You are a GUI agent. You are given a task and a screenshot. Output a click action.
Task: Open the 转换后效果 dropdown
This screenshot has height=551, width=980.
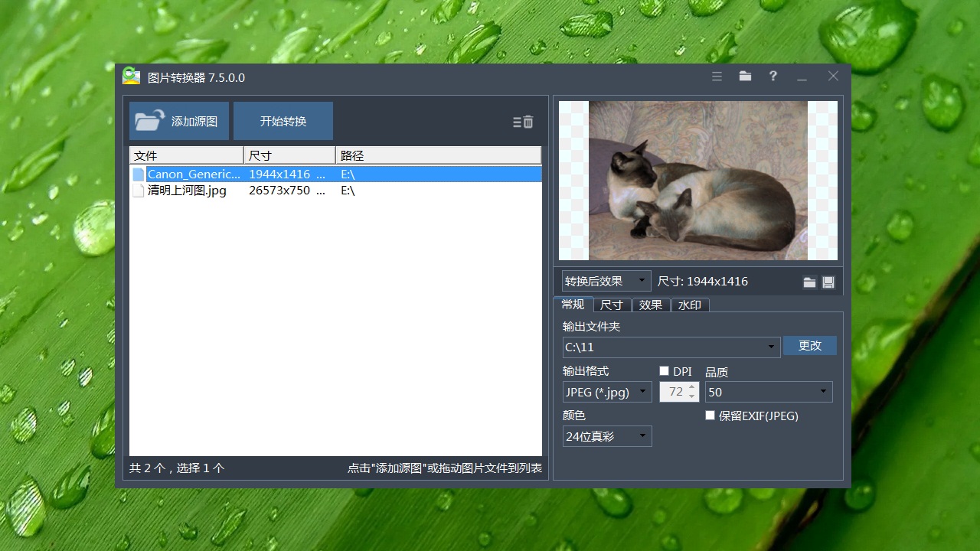pos(604,281)
